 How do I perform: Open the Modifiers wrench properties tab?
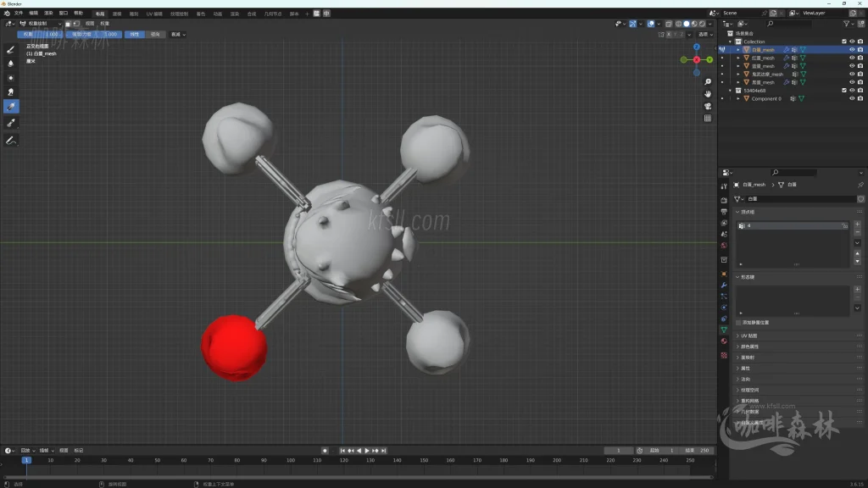[724, 285]
